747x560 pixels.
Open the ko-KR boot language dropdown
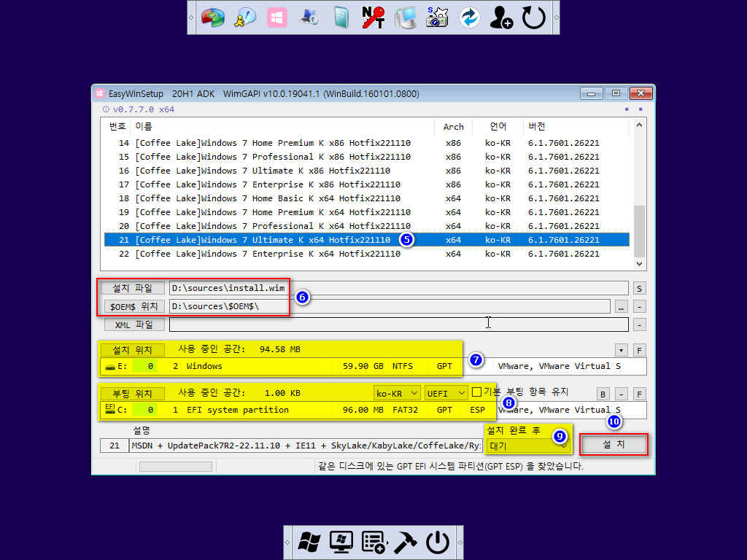[397, 393]
